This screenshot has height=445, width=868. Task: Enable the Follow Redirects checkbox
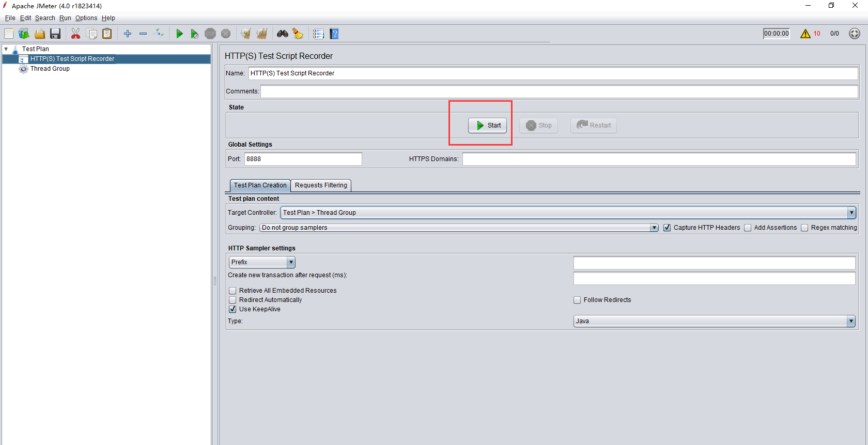coord(577,300)
